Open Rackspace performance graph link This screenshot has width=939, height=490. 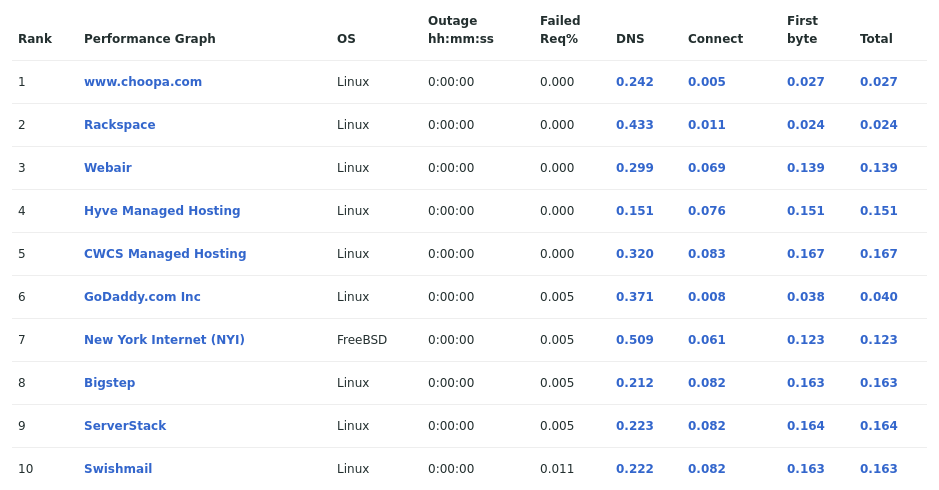click(x=119, y=125)
